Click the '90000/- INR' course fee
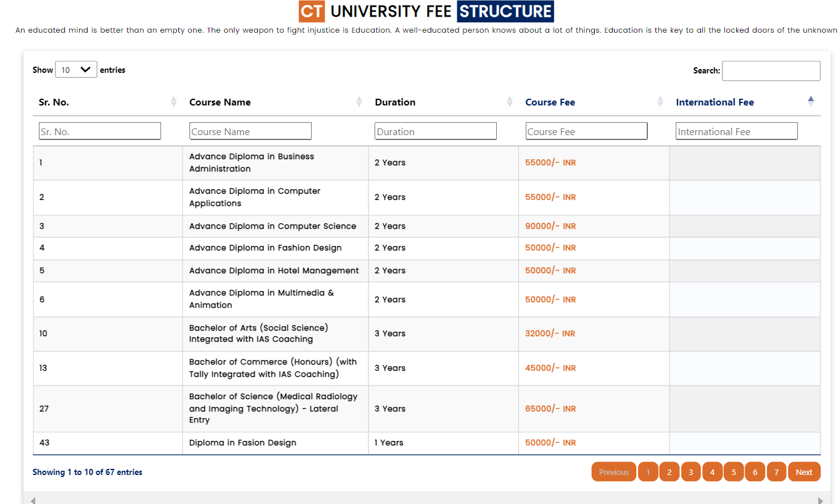This screenshot has width=838, height=504. point(550,226)
